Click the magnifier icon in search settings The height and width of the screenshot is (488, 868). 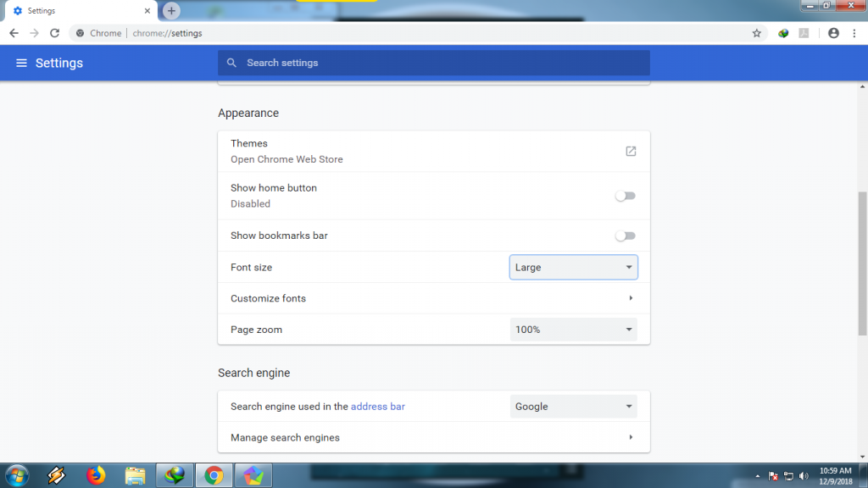pos(231,63)
